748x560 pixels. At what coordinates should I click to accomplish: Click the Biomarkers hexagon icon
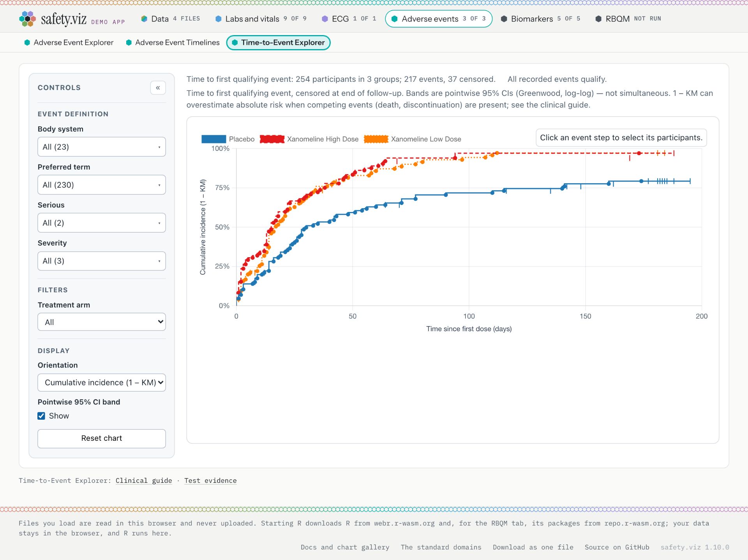tap(504, 19)
